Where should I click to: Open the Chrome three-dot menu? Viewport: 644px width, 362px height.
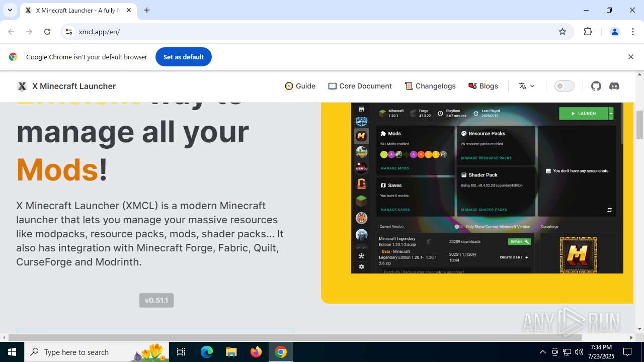[x=632, y=32]
